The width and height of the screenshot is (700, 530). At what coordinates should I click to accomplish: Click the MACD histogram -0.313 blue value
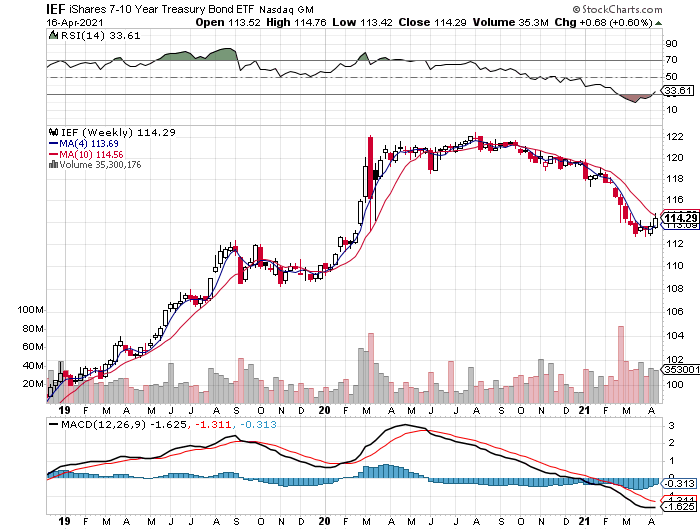coord(258,425)
